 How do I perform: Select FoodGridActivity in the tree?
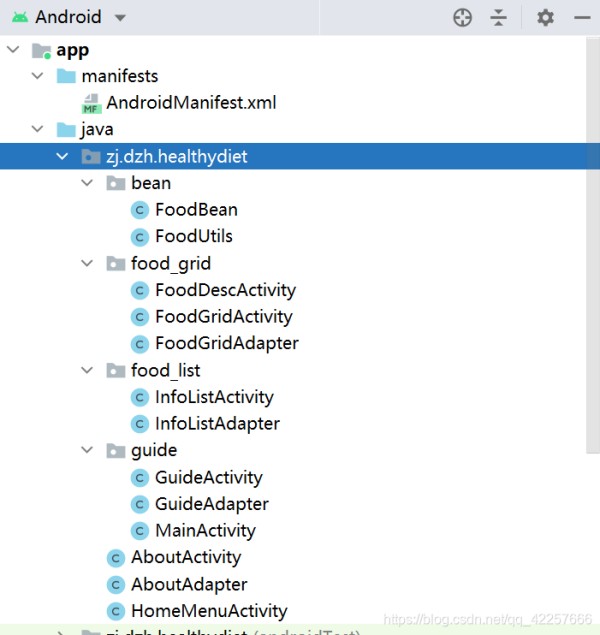click(x=224, y=318)
